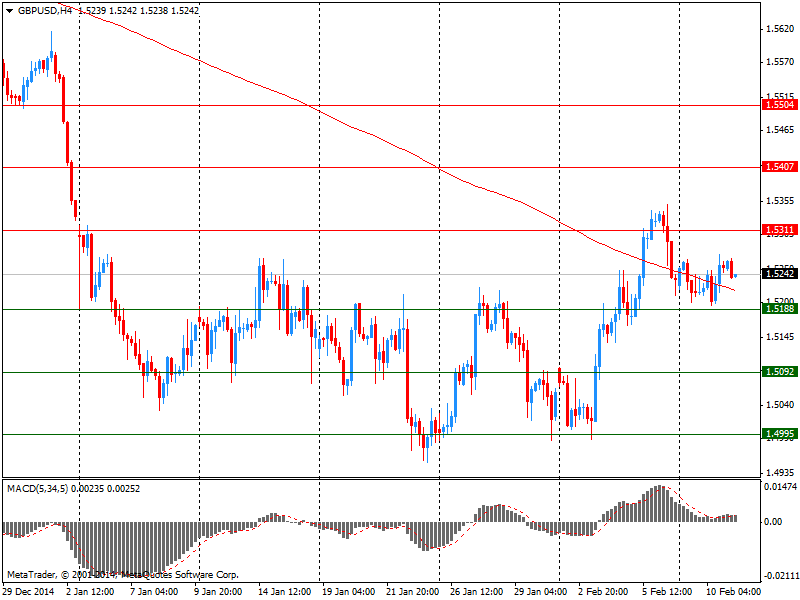Viewport: 800px width, 600px height.
Task: Click the 10 Feb 04:00 time label
Action: click(733, 591)
